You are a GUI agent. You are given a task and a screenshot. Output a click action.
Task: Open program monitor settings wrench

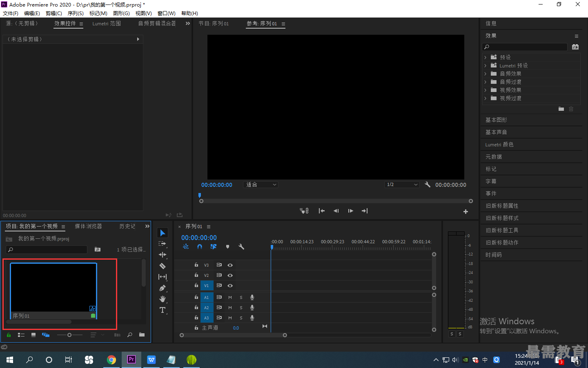point(428,184)
